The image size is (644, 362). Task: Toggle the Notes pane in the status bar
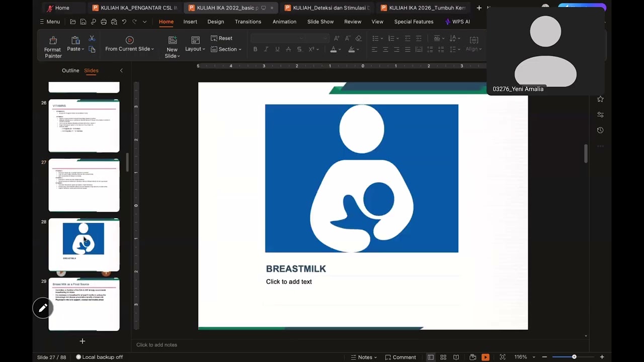[364, 357]
